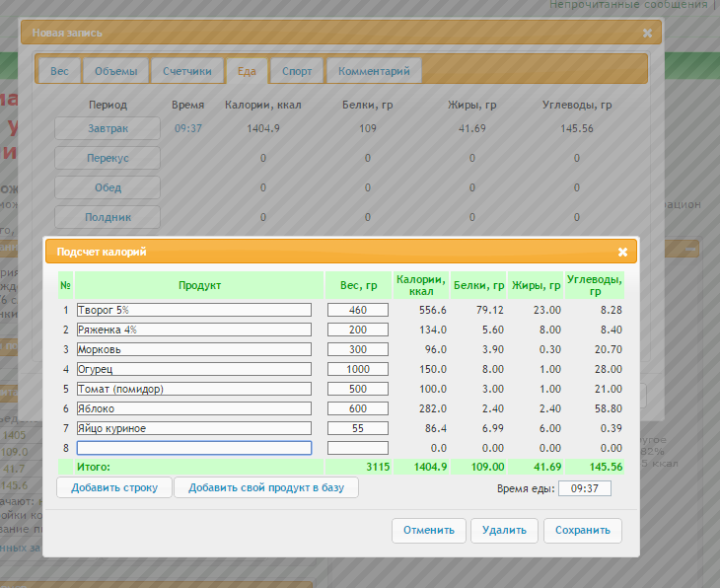Close the Новая запись window

647,33
